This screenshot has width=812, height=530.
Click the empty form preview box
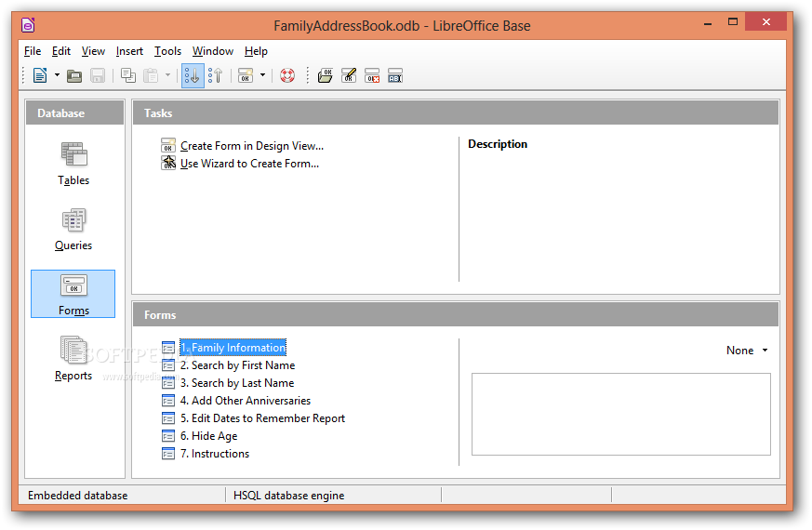coord(621,414)
